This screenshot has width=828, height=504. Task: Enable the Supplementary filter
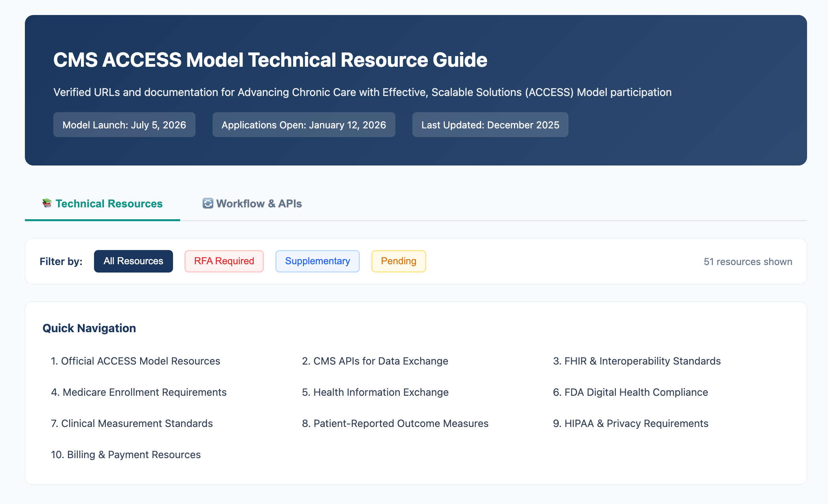(317, 261)
